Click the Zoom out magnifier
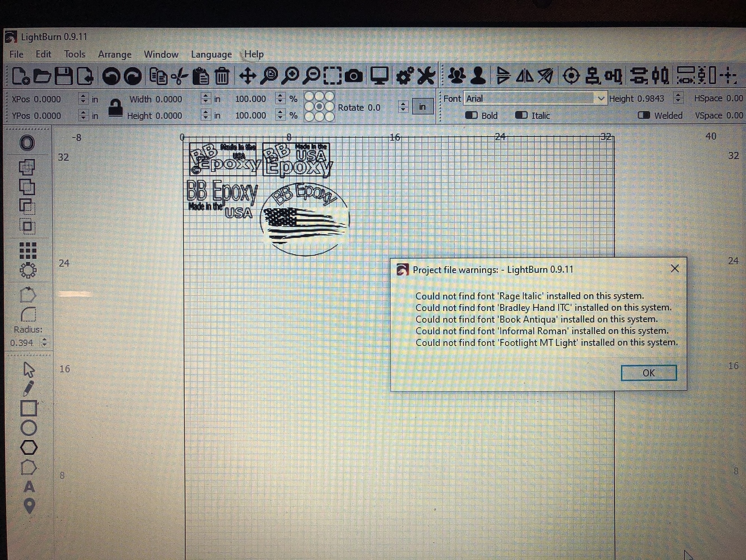The height and width of the screenshot is (560, 746). [x=312, y=76]
